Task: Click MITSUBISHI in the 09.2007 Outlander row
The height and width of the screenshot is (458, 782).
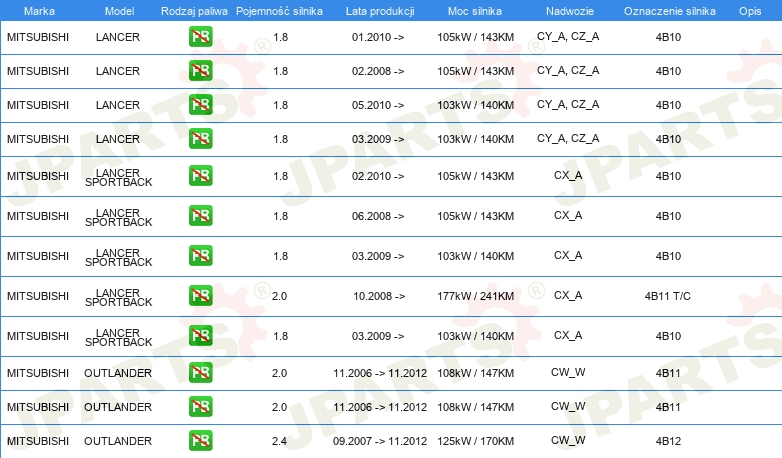Action: 38,441
